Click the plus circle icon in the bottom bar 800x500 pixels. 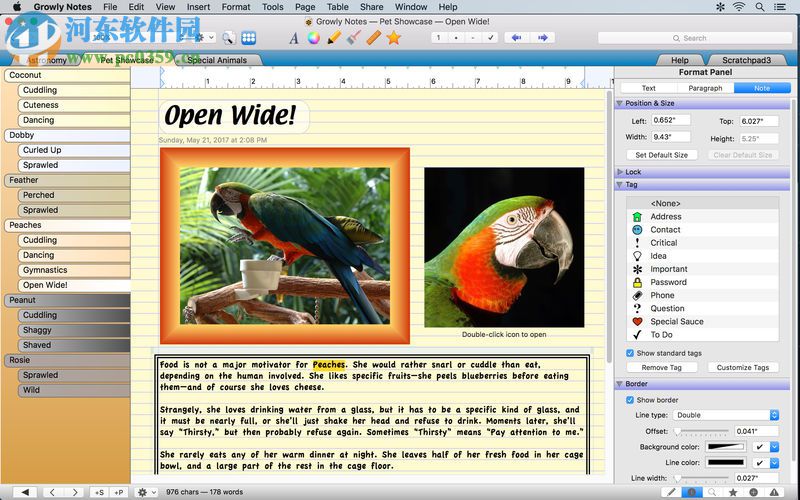pyautogui.click(x=753, y=492)
